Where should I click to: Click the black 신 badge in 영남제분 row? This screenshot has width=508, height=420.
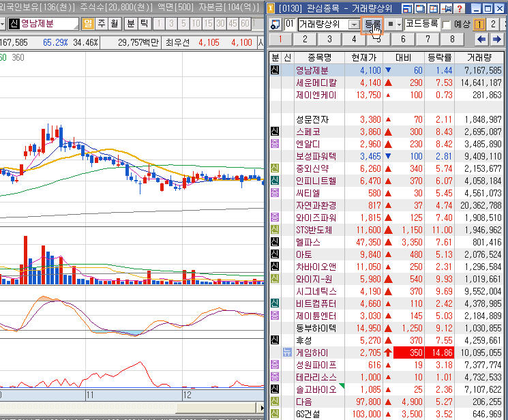coord(275,70)
